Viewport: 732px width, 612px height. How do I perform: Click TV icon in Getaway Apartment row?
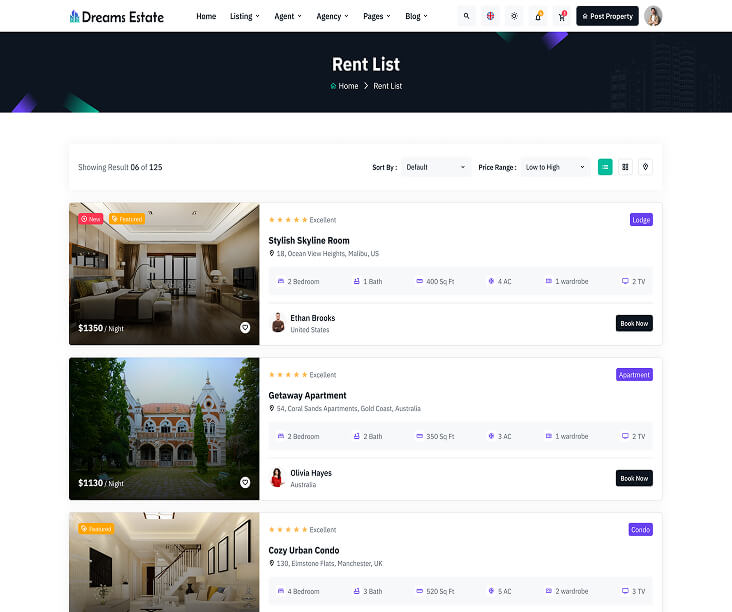click(625, 436)
